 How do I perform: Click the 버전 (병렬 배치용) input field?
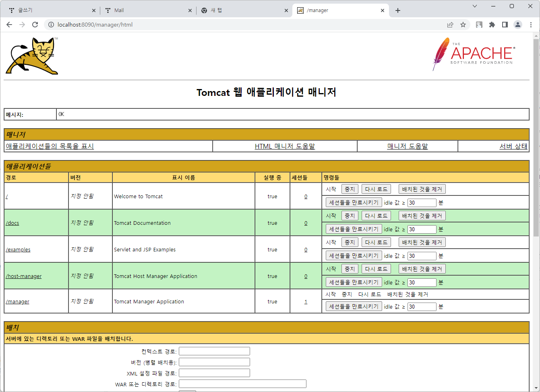point(214,362)
